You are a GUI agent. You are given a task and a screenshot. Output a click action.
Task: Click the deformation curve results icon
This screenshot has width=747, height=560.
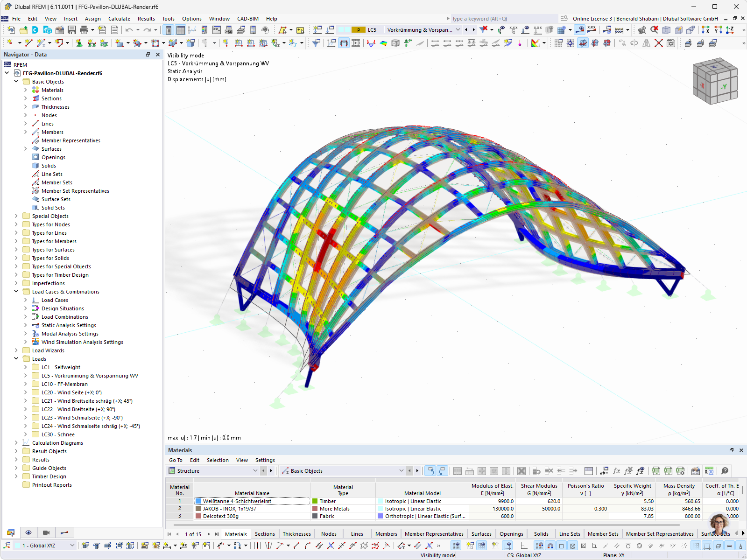(371, 43)
